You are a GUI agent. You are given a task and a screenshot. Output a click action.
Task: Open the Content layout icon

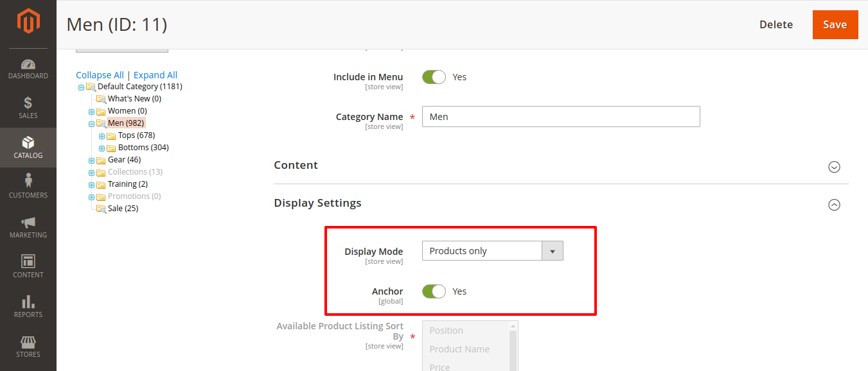[x=28, y=262]
